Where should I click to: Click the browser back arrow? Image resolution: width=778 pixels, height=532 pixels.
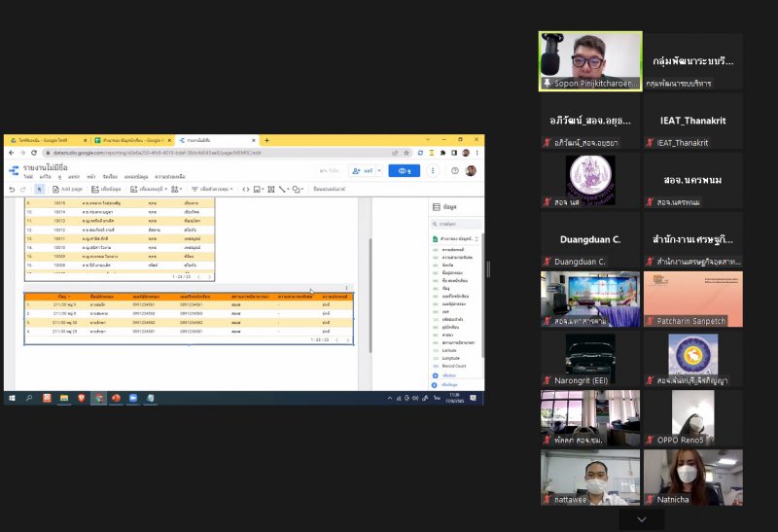[x=12, y=153]
